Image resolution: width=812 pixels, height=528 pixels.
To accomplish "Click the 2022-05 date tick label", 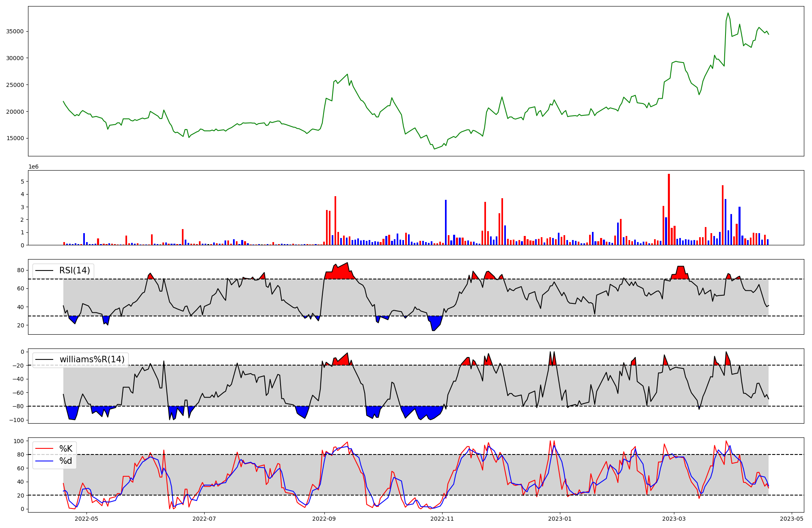I will pyautogui.click(x=87, y=519).
